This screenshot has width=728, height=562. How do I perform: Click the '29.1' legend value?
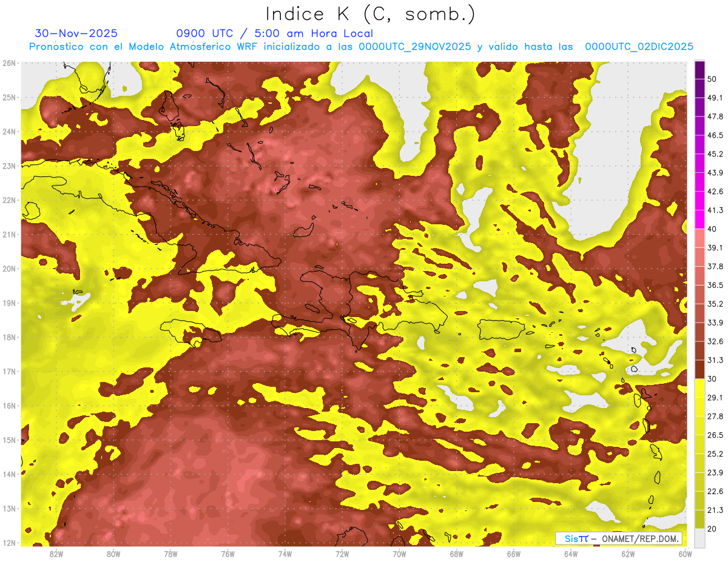point(715,398)
